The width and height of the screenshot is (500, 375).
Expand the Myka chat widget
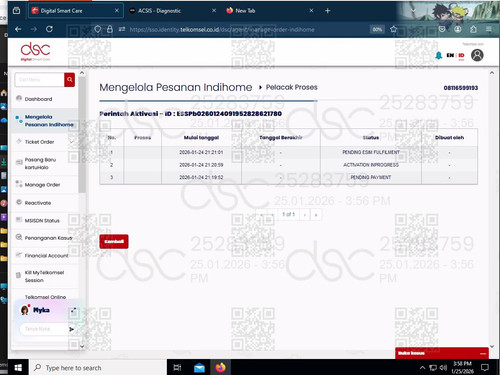(x=74, y=310)
